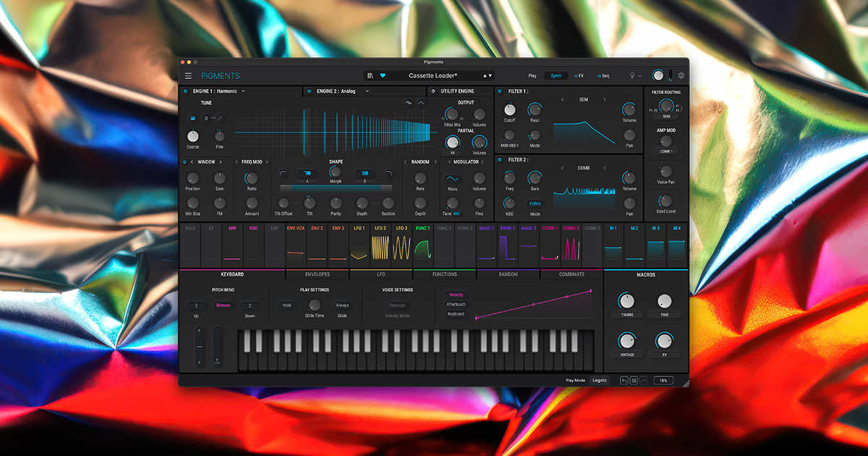The height and width of the screenshot is (456, 868).
Task: Click the MOD OSC 1 source button
Action: pos(510,146)
